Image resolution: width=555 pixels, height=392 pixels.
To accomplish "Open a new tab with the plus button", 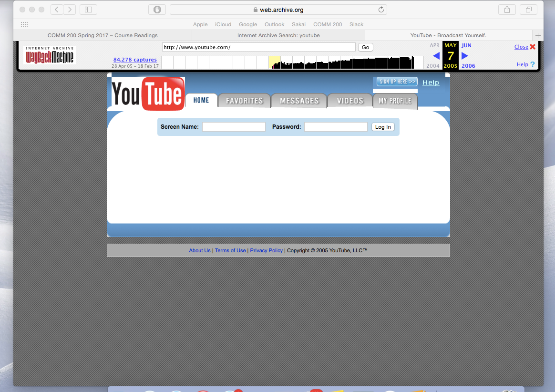I will [538, 35].
